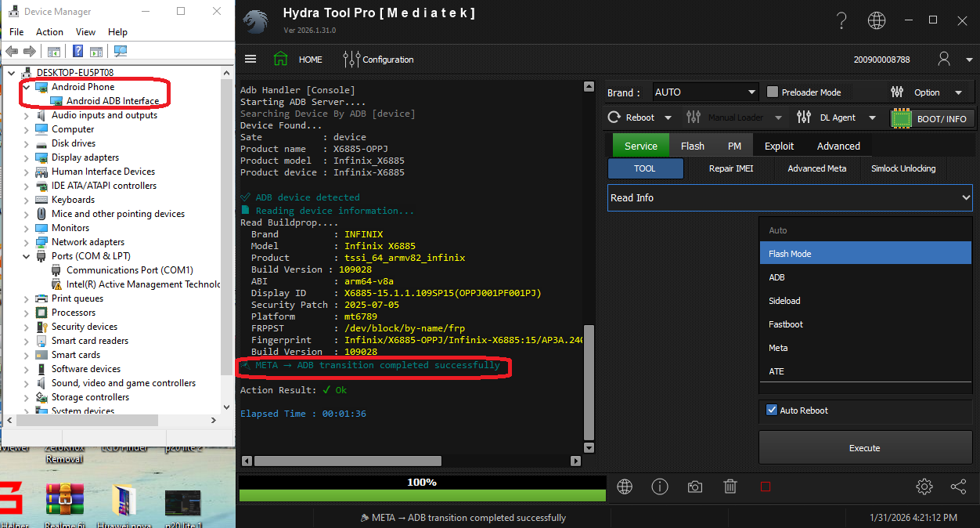Click the Forward arrow in Device Manager toolbar
The height and width of the screenshot is (528, 980).
point(30,52)
